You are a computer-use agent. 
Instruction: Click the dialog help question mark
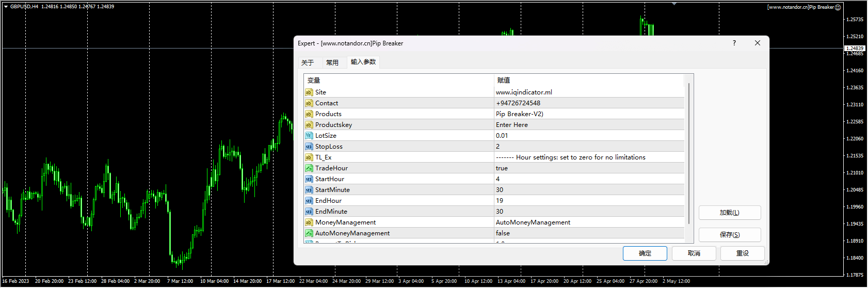734,43
